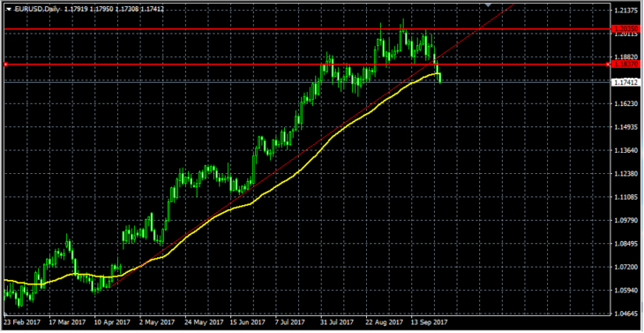Click the 1.07200 price axis label
Screen dimensions: 644x333
(x=625, y=268)
